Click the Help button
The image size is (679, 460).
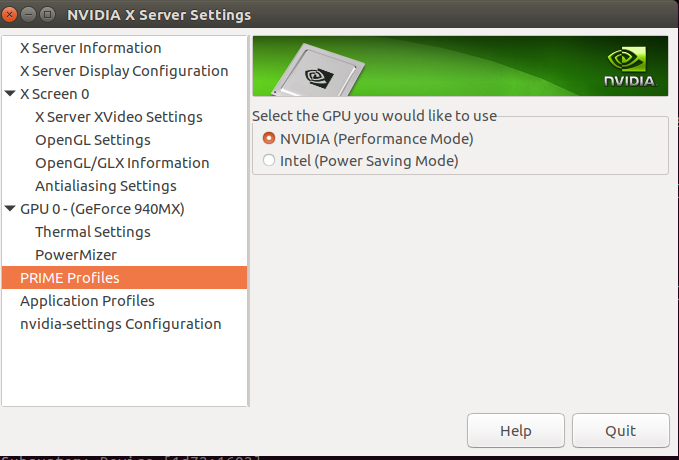pyautogui.click(x=516, y=431)
